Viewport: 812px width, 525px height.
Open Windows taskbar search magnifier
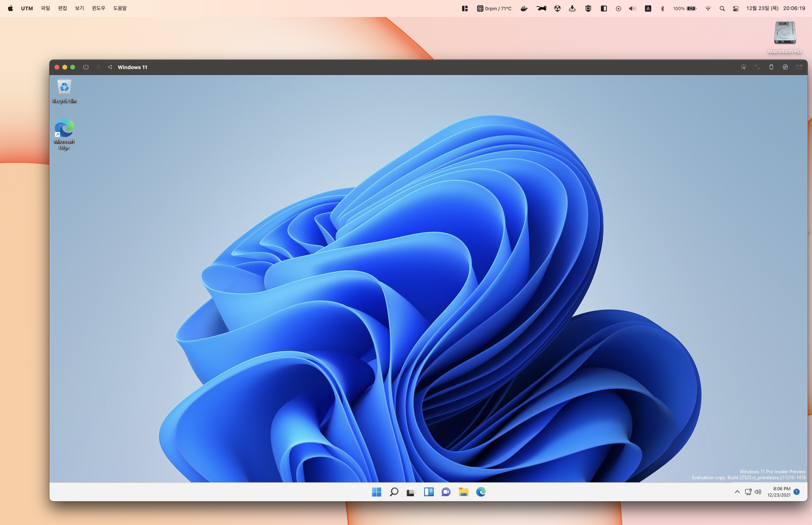pos(394,492)
